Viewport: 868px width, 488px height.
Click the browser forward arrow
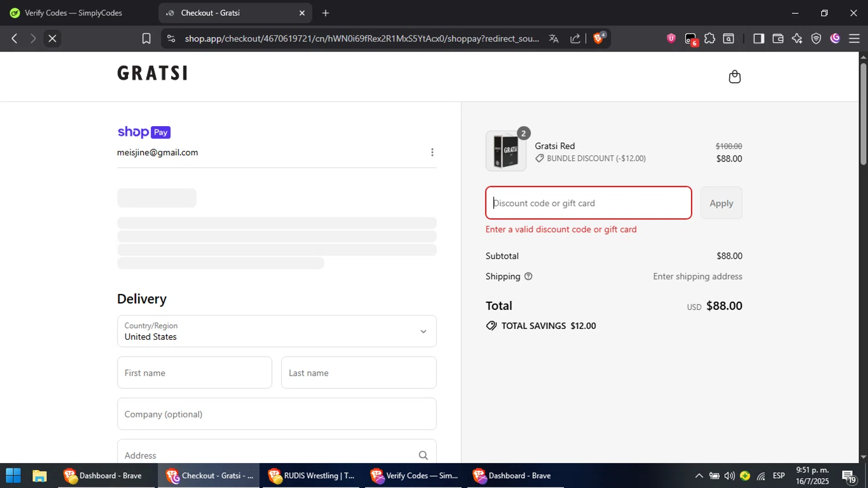33,38
